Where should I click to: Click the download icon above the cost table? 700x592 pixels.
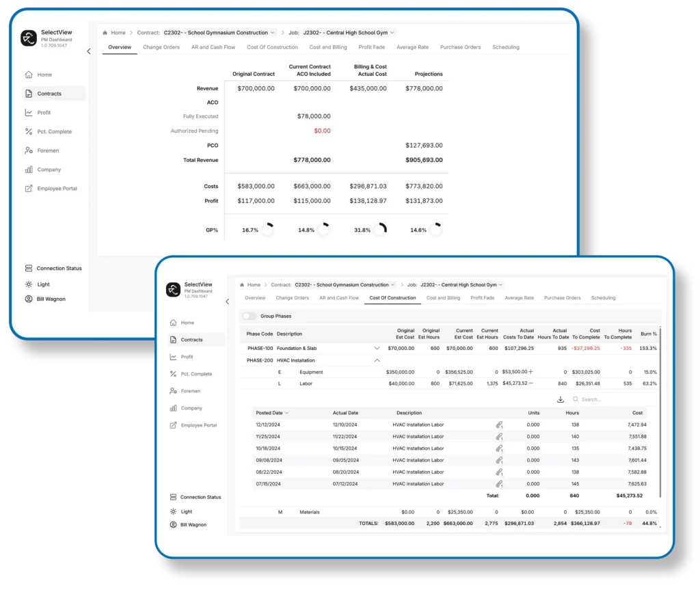[561, 399]
